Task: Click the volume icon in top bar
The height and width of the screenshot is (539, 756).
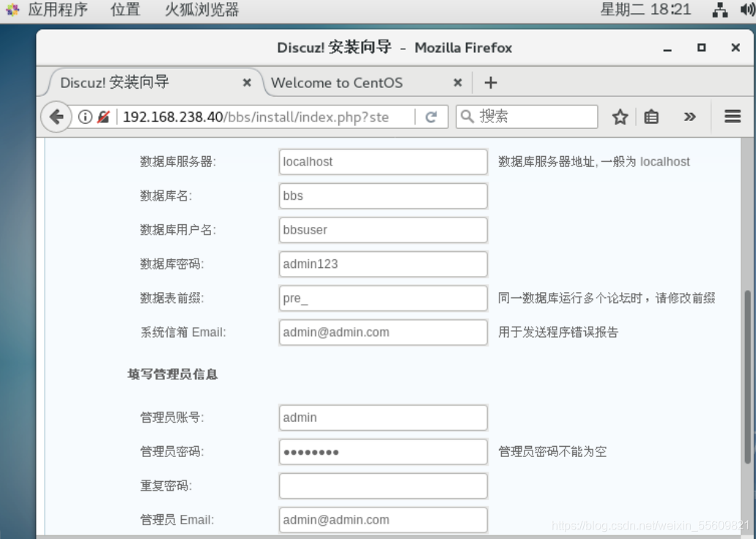Action: [x=748, y=10]
